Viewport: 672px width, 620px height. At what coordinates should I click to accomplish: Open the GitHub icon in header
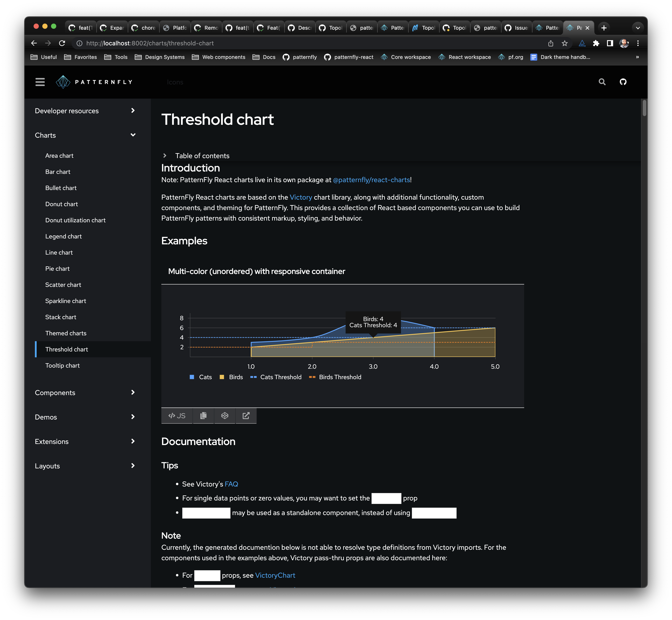pyautogui.click(x=623, y=82)
